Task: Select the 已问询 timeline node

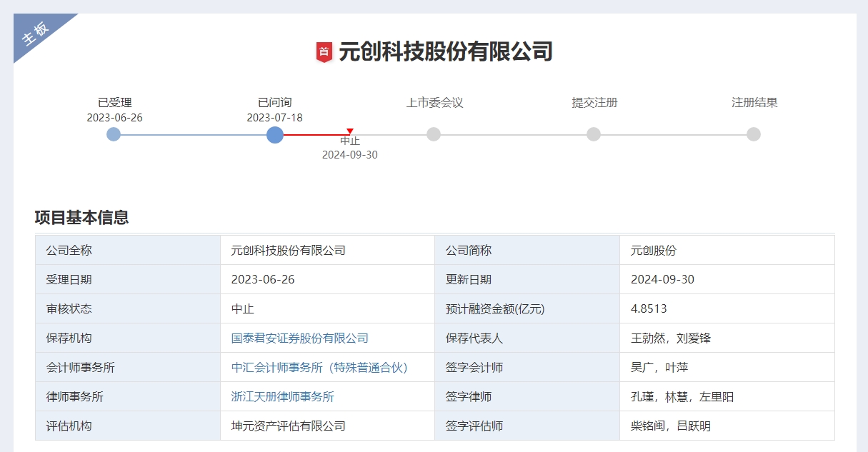Action: tap(275, 134)
